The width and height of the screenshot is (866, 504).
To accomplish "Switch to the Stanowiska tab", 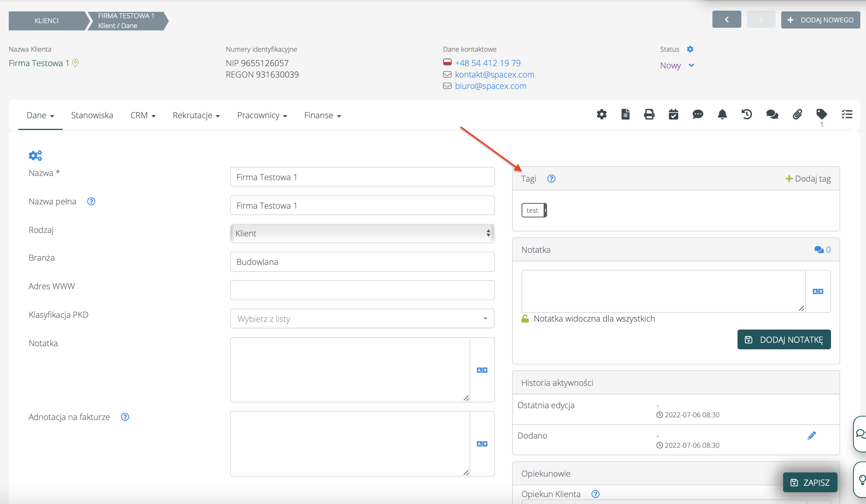I will tap(92, 115).
